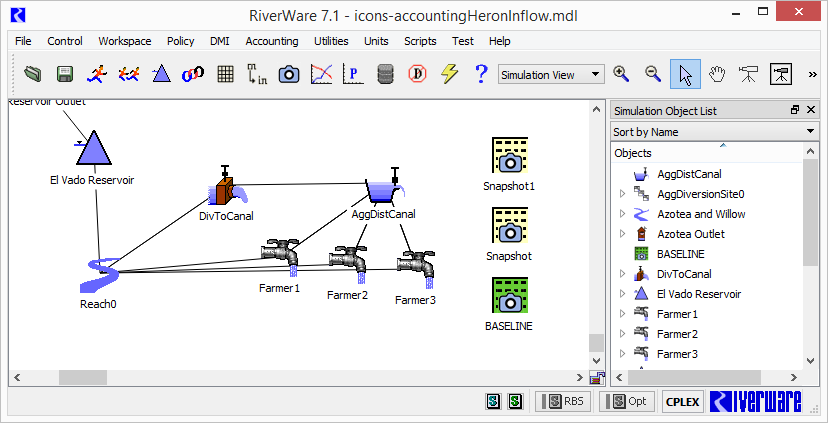Open multiple run control runners icon
This screenshot has width=828, height=423.
coord(129,74)
